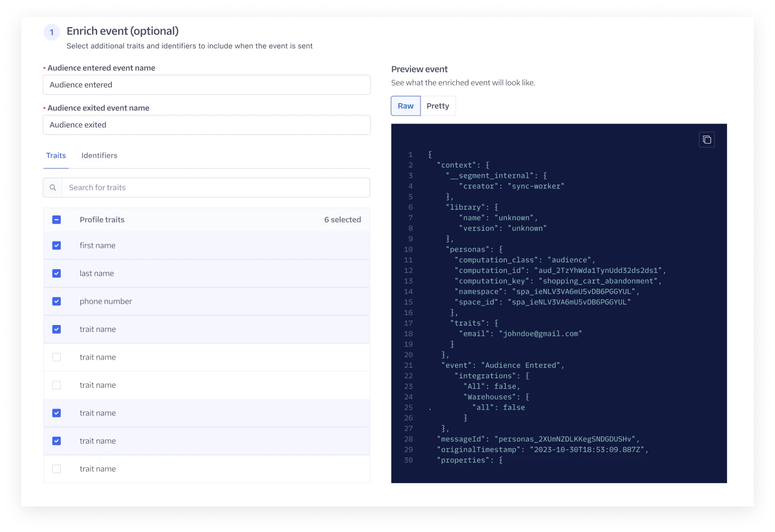This screenshot has height=532, width=775.
Task: Click the 'first name' row label
Action: 97,246
